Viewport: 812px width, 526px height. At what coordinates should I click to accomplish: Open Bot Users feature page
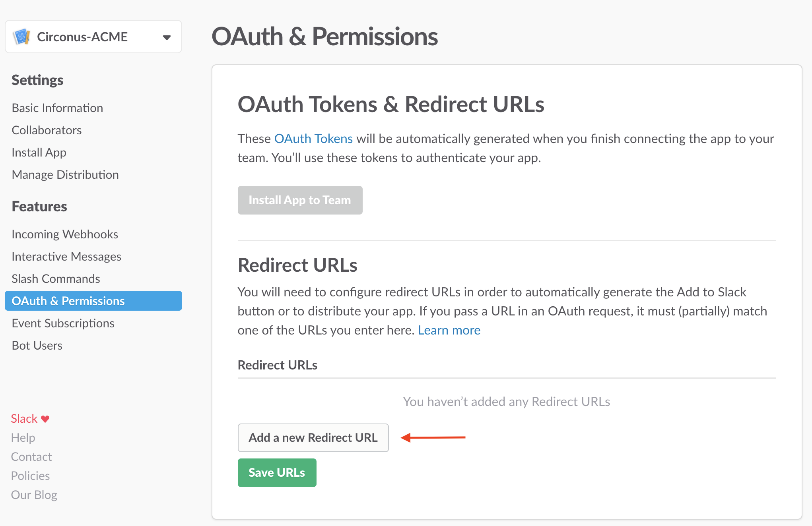pyautogui.click(x=37, y=346)
